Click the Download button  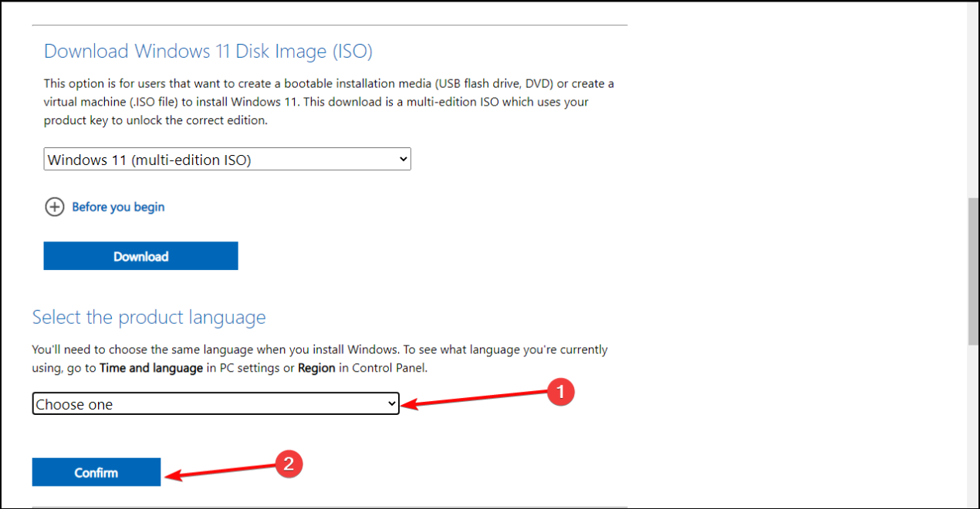coord(140,255)
